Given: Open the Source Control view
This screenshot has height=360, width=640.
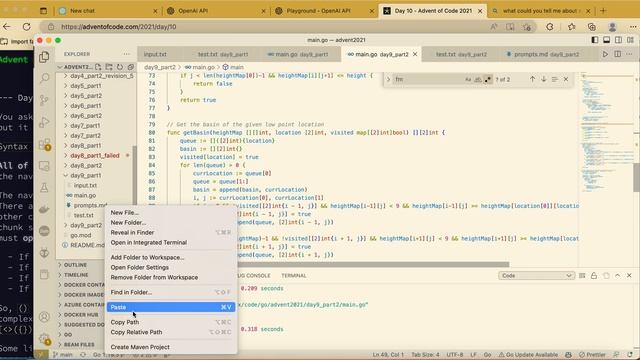Looking at the screenshot, I should (x=44, y=100).
